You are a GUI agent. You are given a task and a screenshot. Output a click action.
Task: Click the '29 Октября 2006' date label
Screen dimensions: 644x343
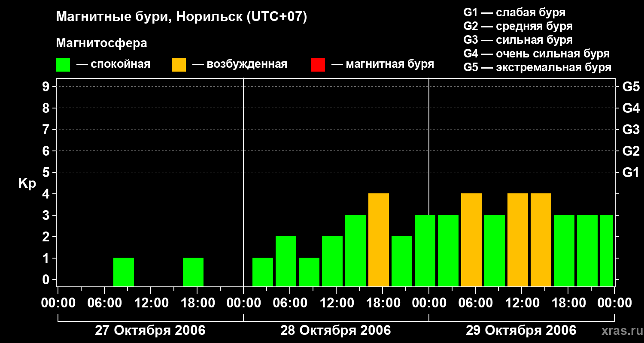pos(521,331)
